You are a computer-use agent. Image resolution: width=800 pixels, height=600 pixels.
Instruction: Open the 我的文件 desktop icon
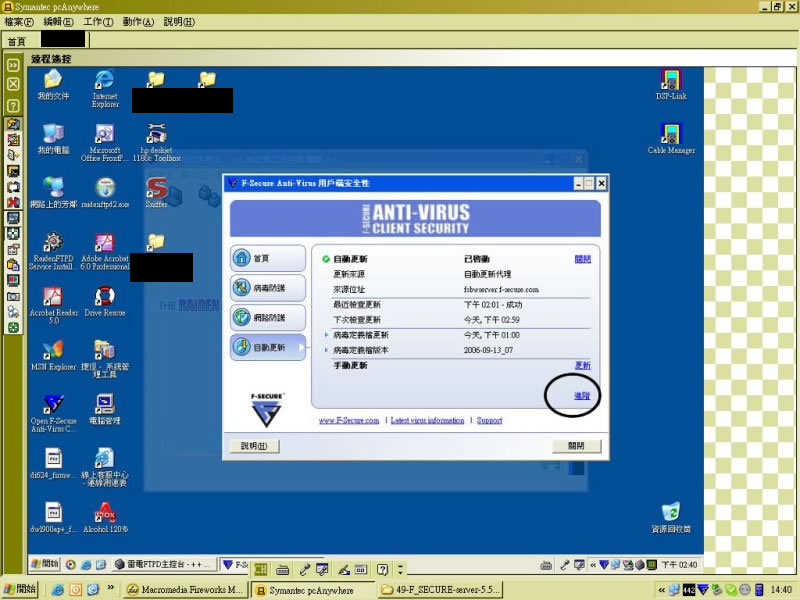[x=53, y=85]
